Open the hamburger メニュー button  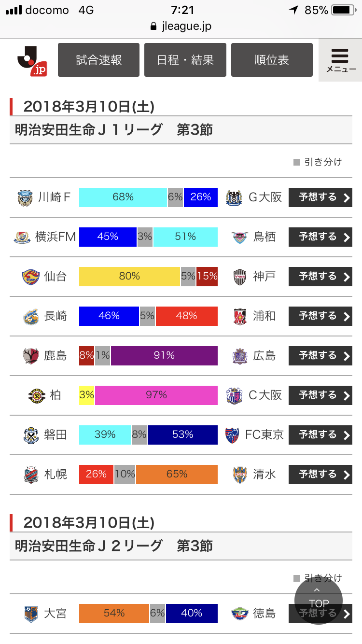340,60
